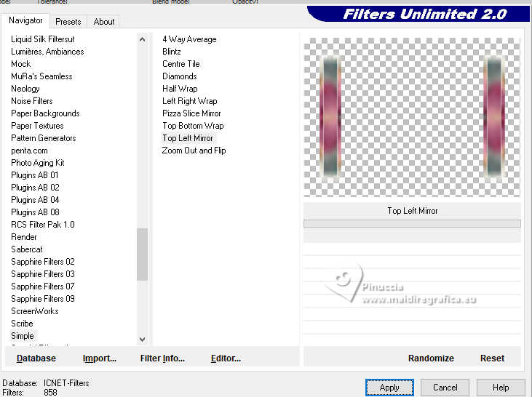The image size is (532, 397).
Task: Select the Sabercat category
Action: click(x=27, y=249)
